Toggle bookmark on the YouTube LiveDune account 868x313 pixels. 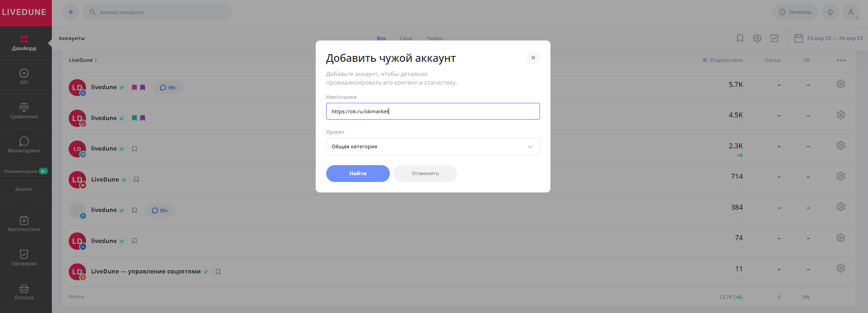pyautogui.click(x=136, y=180)
